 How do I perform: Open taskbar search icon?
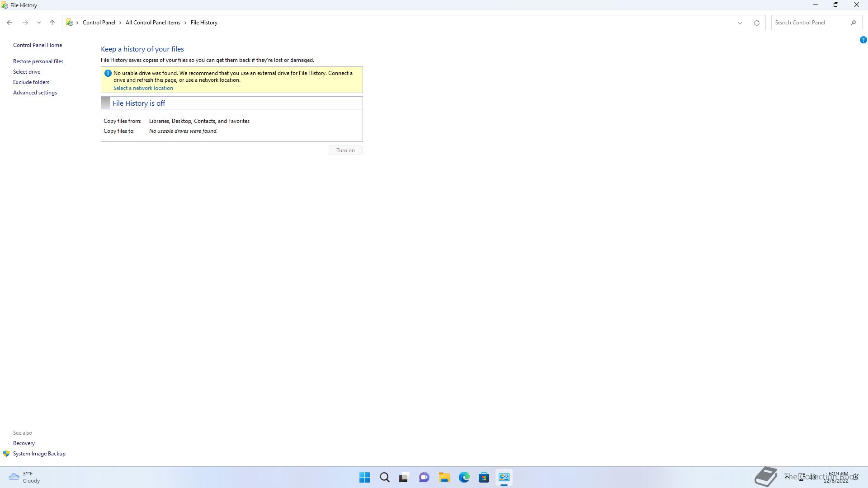click(x=384, y=477)
